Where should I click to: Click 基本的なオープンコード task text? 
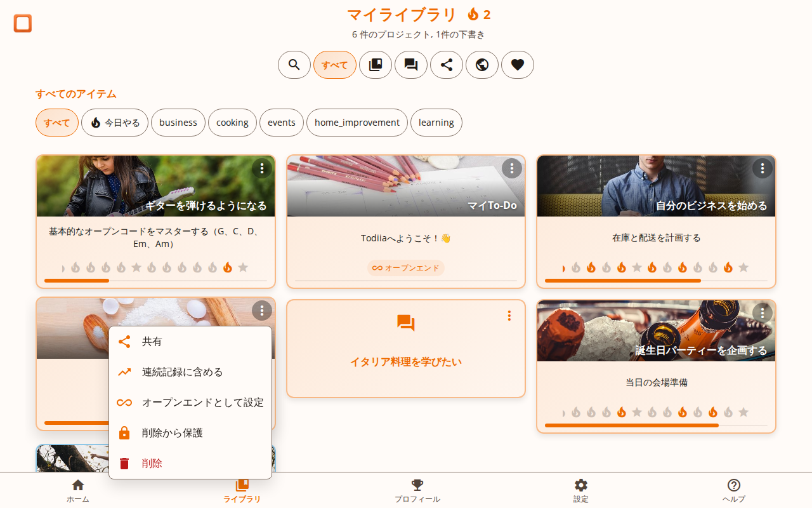155,237
